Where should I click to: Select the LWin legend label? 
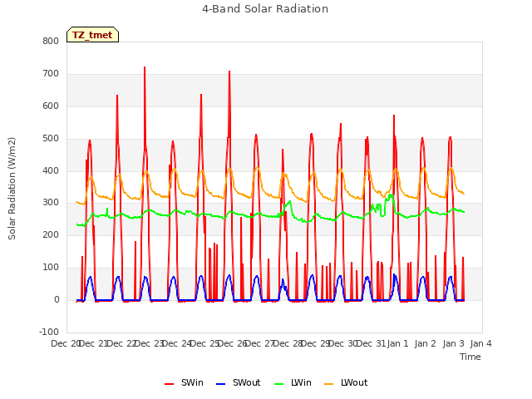[x=301, y=382]
